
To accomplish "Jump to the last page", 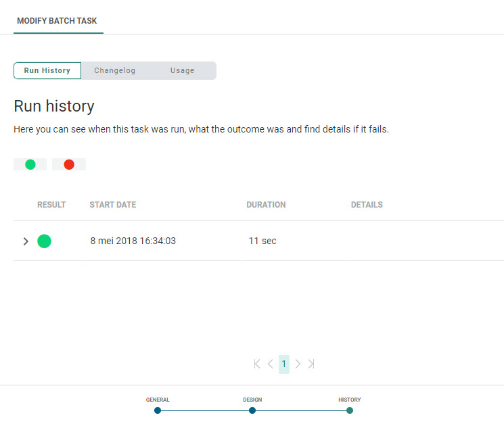I will [311, 364].
